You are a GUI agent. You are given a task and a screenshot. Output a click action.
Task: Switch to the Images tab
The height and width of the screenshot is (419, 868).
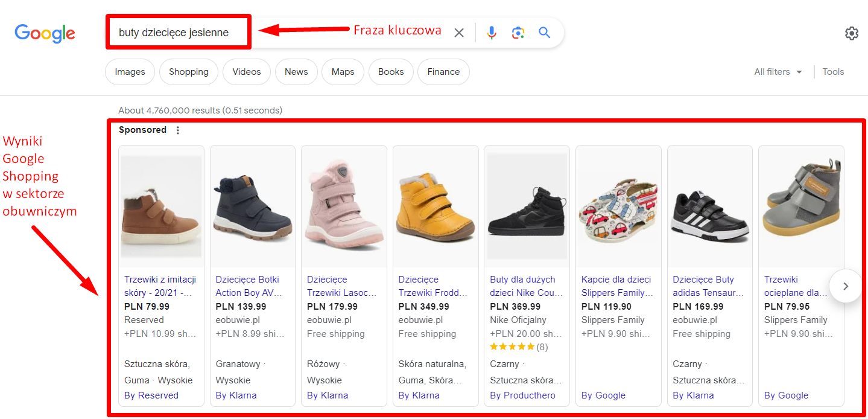pos(130,72)
